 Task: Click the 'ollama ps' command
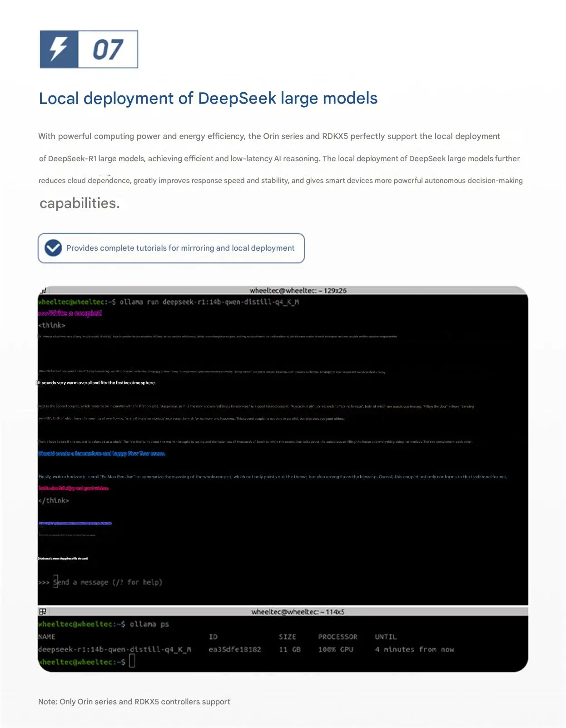coord(149,624)
